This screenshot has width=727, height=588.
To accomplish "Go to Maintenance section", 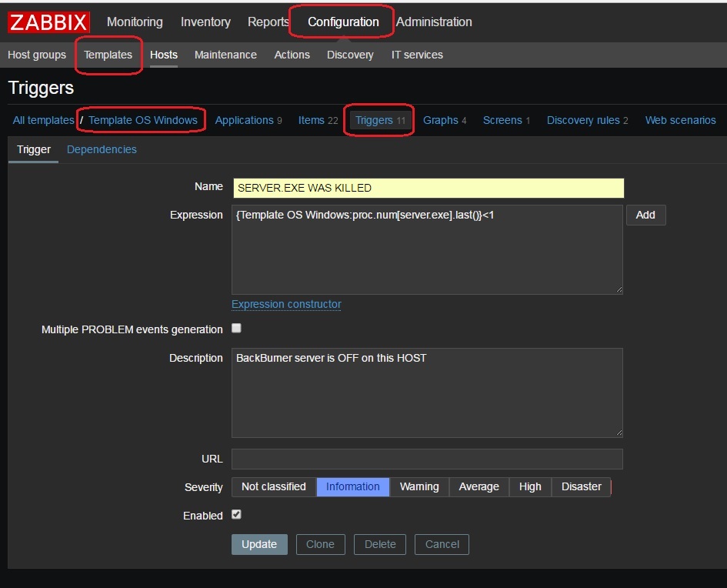I will 226,55.
